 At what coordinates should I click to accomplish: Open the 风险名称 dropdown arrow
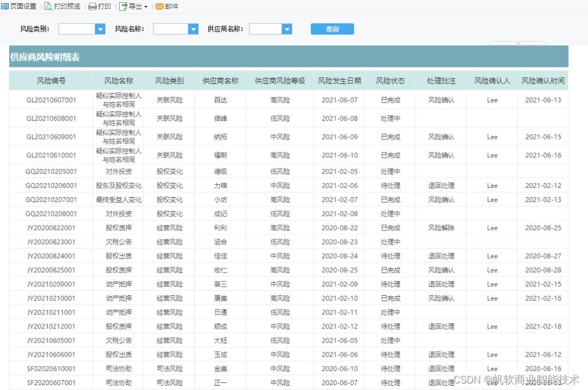tap(193, 29)
